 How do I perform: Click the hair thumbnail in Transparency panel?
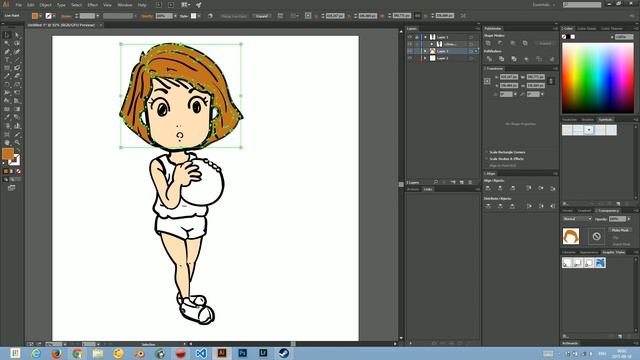coord(571,236)
